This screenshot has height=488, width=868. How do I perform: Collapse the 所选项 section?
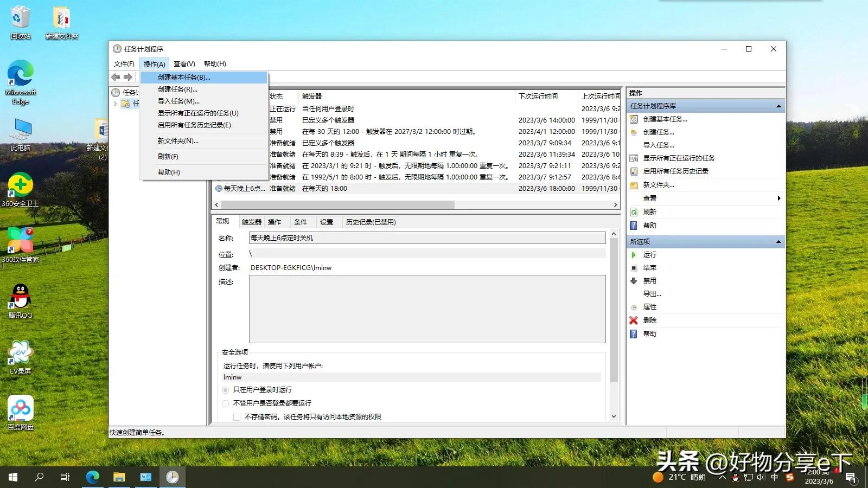point(778,241)
